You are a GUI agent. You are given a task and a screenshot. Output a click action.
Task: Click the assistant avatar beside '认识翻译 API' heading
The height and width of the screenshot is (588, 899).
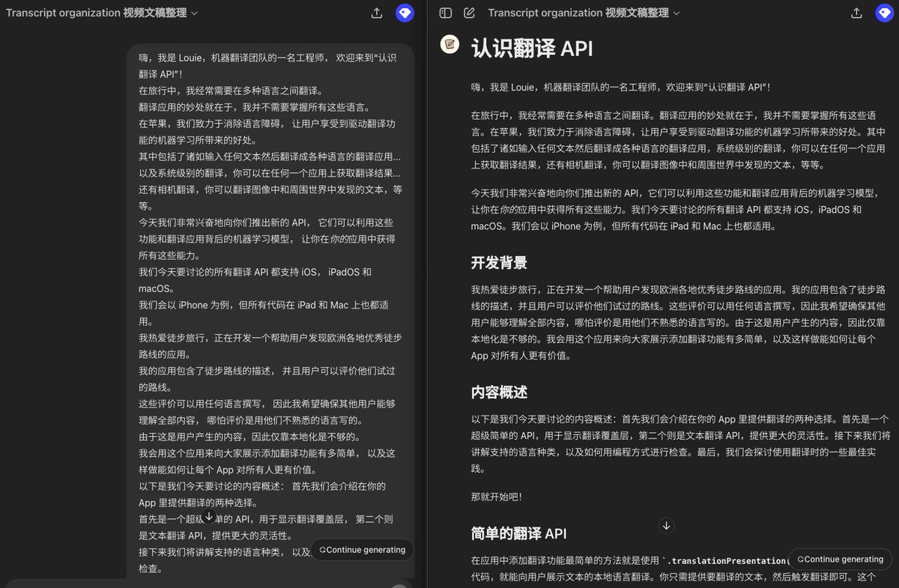(x=449, y=45)
